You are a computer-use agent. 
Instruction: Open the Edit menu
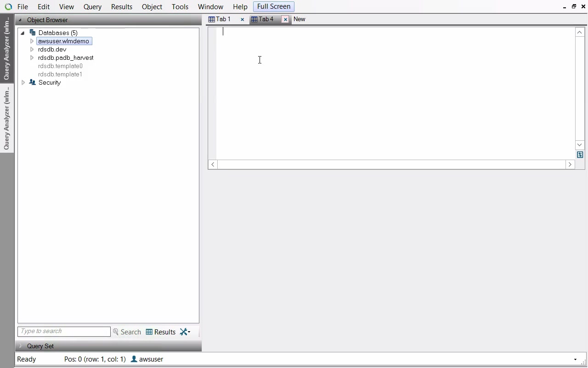pos(44,7)
